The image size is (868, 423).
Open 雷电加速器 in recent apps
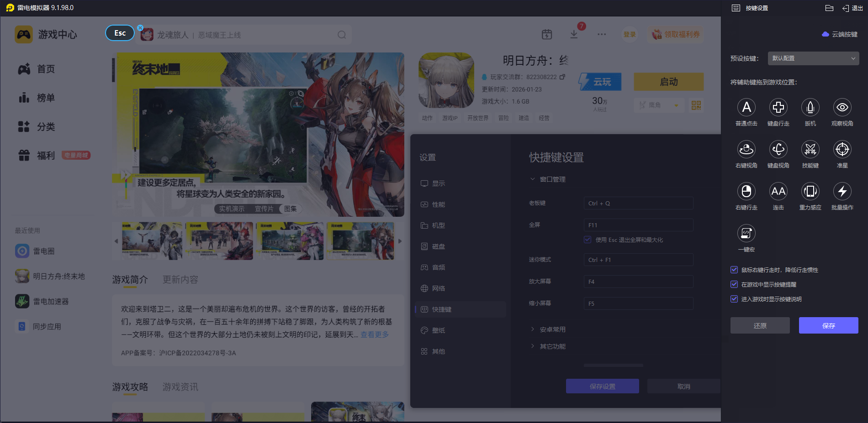(42, 301)
